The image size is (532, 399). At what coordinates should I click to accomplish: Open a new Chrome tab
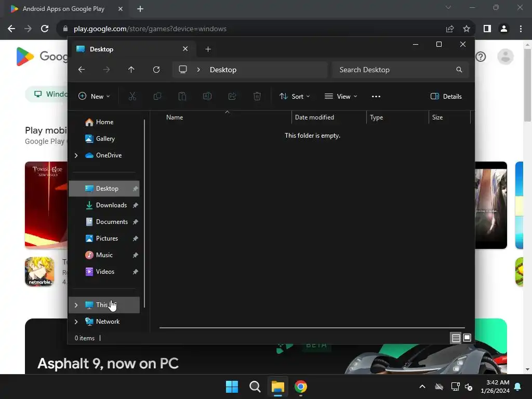(140, 9)
